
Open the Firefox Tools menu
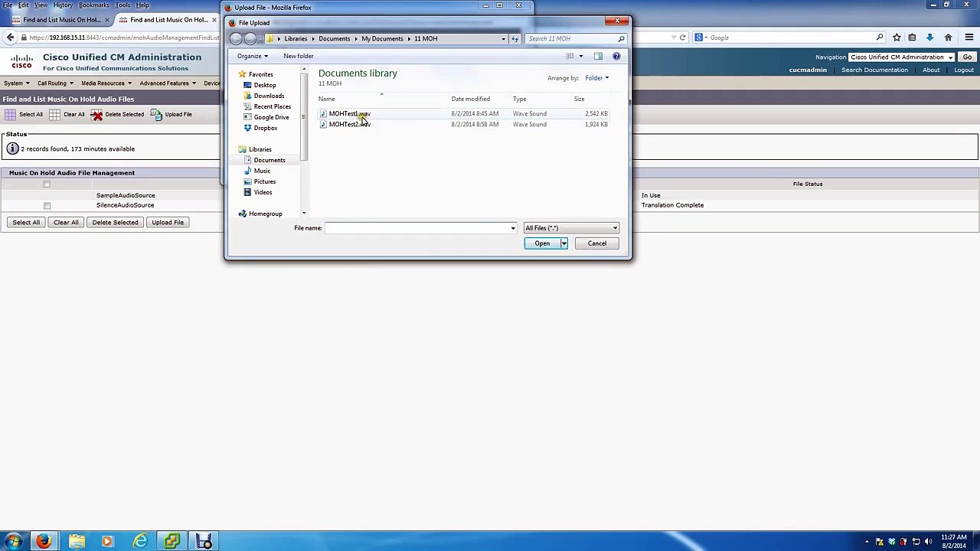tap(122, 5)
